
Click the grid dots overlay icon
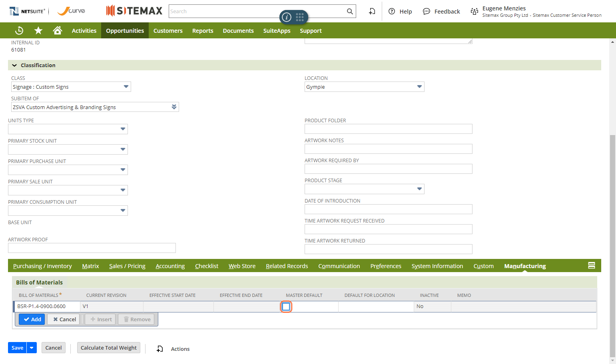coord(300,17)
